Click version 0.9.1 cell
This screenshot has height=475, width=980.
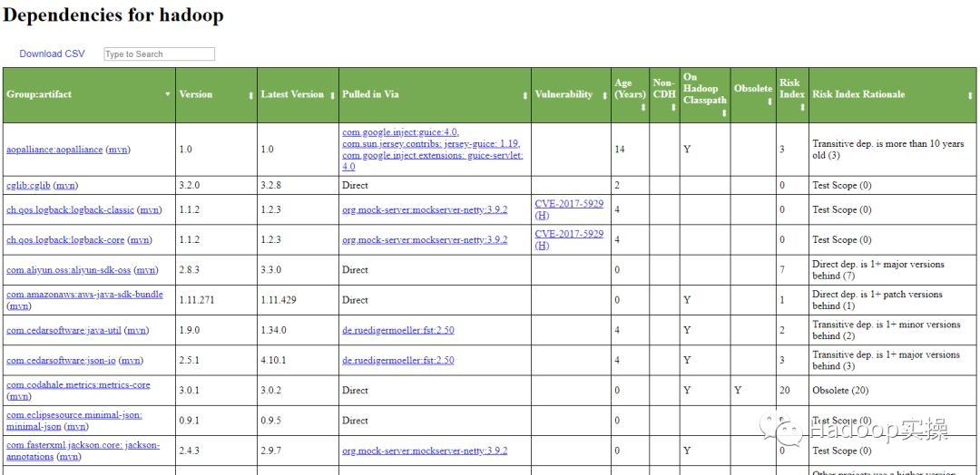(216, 421)
